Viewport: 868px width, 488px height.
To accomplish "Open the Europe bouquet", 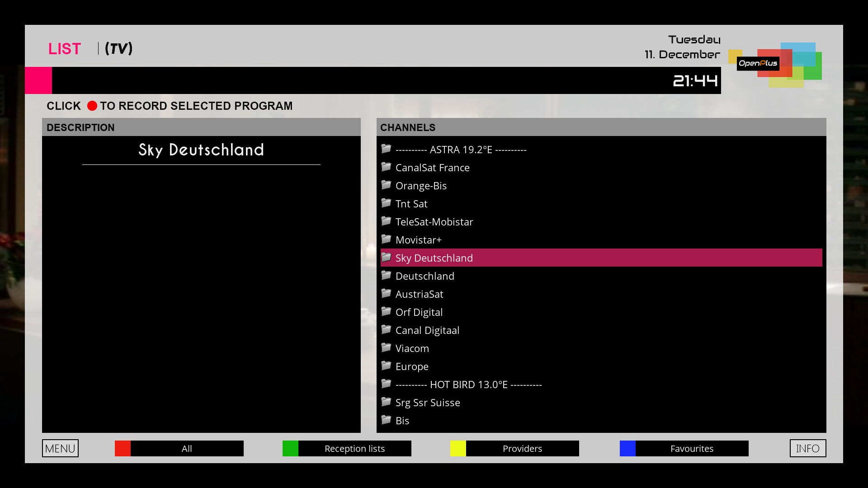I will [601, 366].
